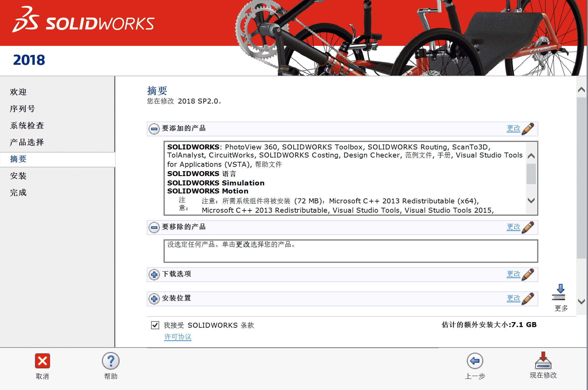
Task: Collapse the 要移除的产品 section
Action: (154, 227)
